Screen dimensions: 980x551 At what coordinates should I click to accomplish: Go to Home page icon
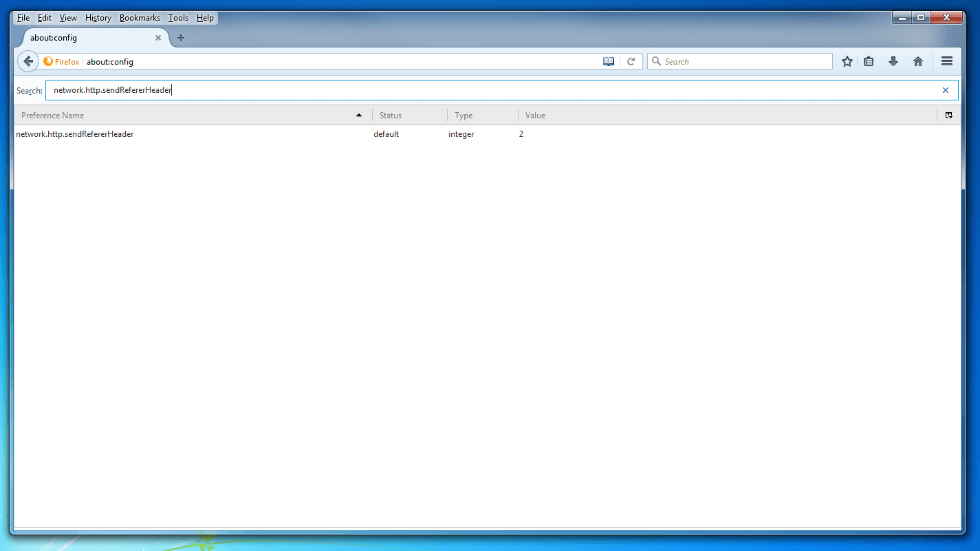point(917,61)
